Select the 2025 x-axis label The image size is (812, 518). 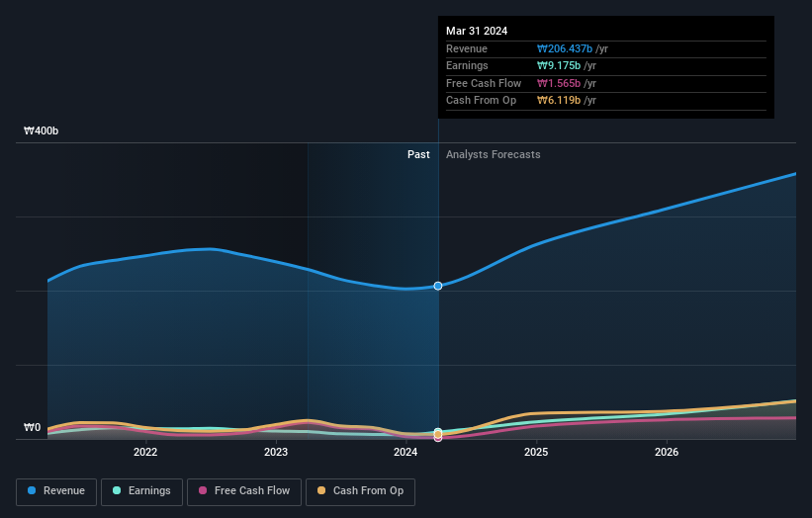[536, 452]
